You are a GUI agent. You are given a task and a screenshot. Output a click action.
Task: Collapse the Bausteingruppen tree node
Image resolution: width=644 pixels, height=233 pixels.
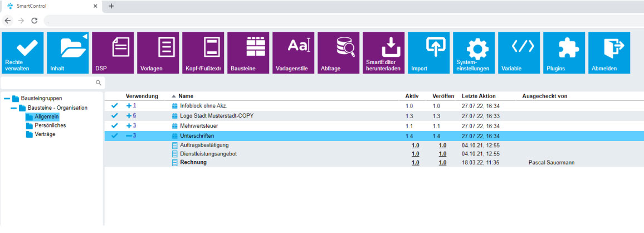coord(7,99)
